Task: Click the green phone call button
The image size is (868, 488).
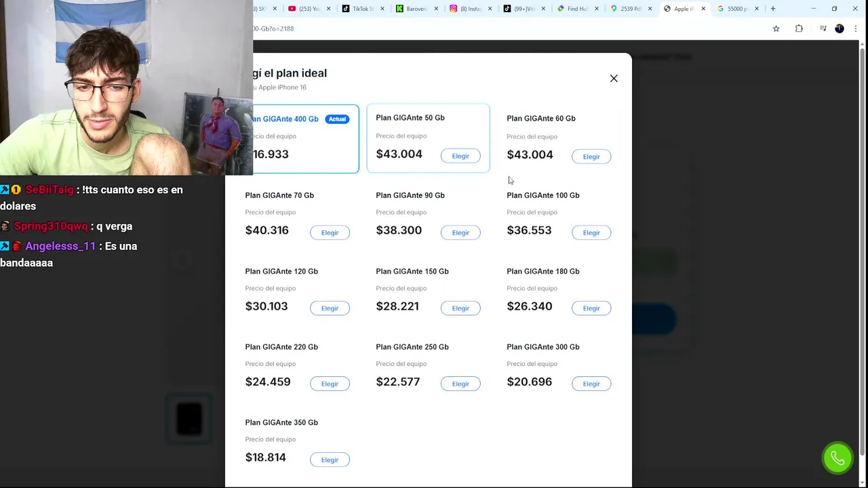Action: [x=837, y=459]
